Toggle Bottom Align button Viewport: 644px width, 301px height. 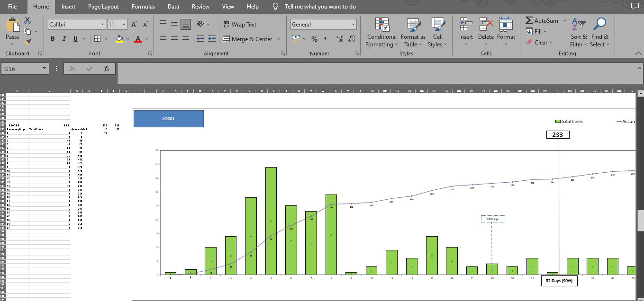click(186, 24)
